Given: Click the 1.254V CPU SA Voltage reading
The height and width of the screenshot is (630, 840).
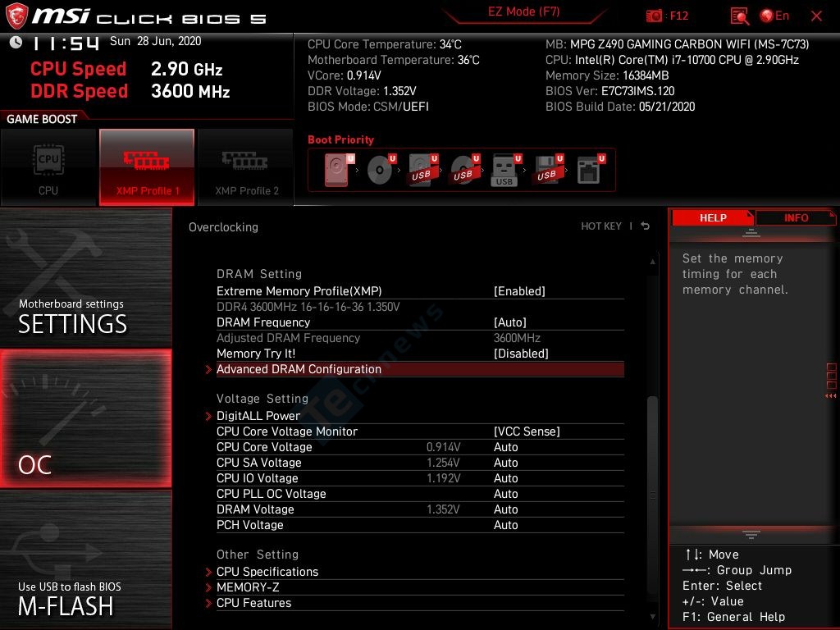Looking at the screenshot, I should pyautogui.click(x=443, y=463).
